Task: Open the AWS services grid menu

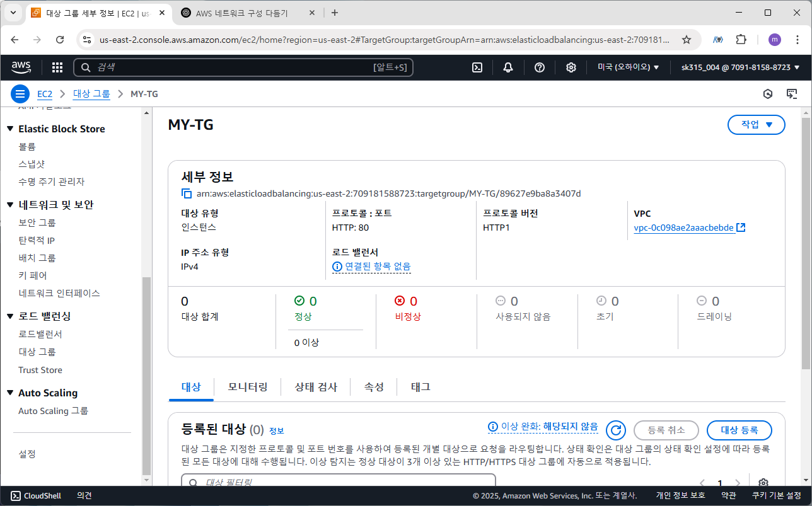Action: coord(57,67)
